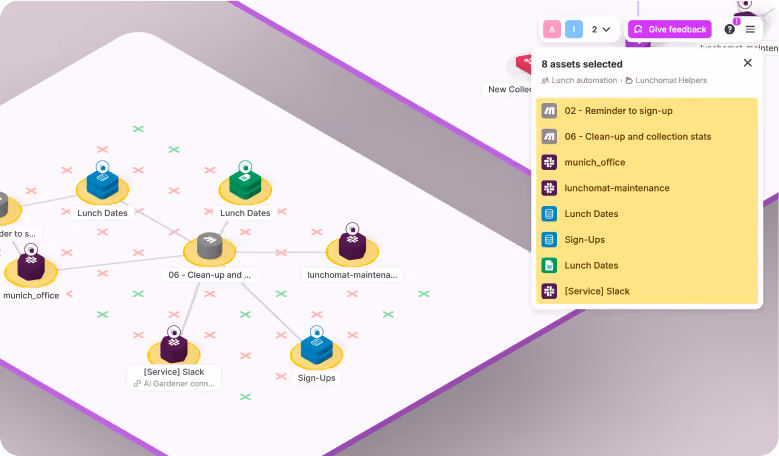
Task: Select munich_office in the asset list
Action: [647, 162]
